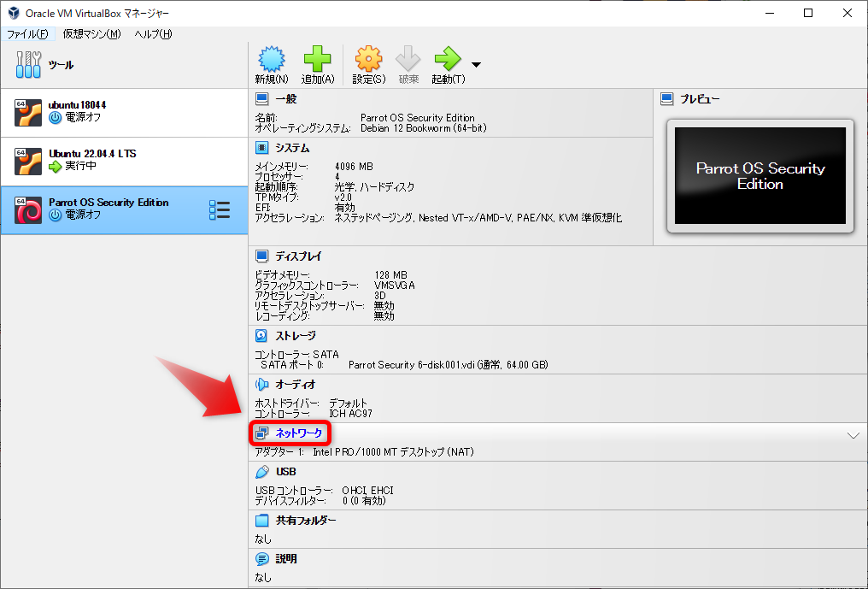Start the VM with 起動(T) green arrow
Image resolution: width=868 pixels, height=589 pixels.
point(448,59)
